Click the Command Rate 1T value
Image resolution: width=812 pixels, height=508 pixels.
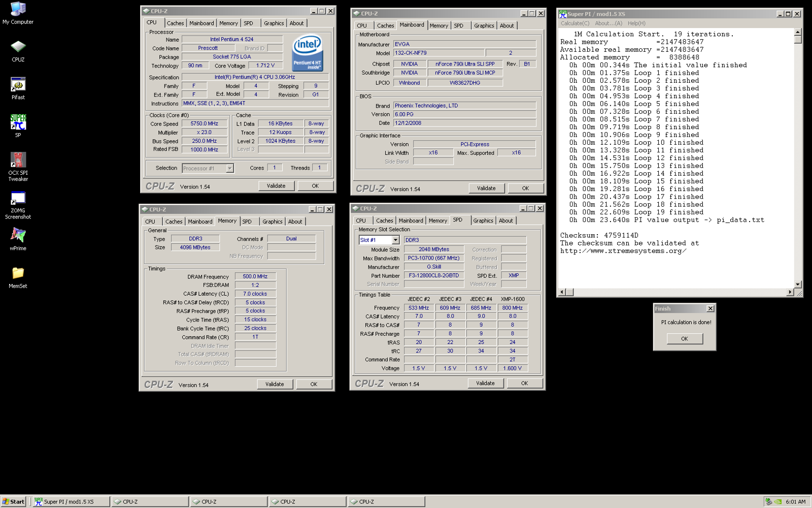point(255,337)
